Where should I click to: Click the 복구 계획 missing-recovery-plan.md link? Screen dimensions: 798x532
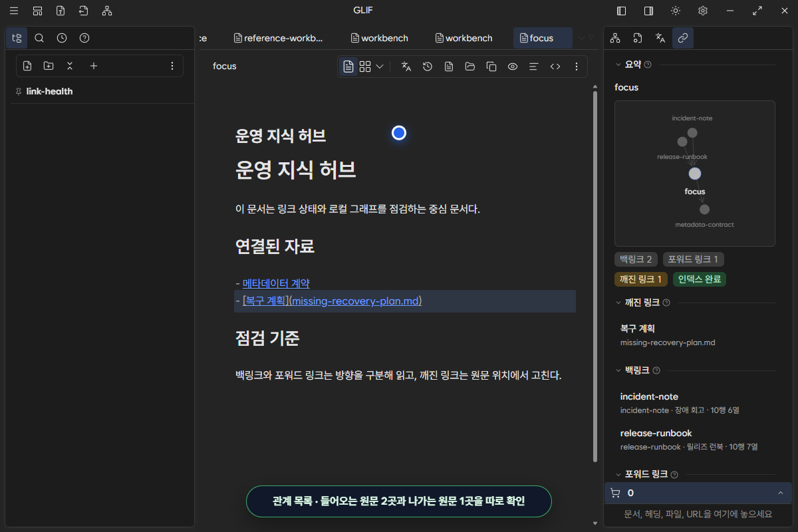(332, 301)
